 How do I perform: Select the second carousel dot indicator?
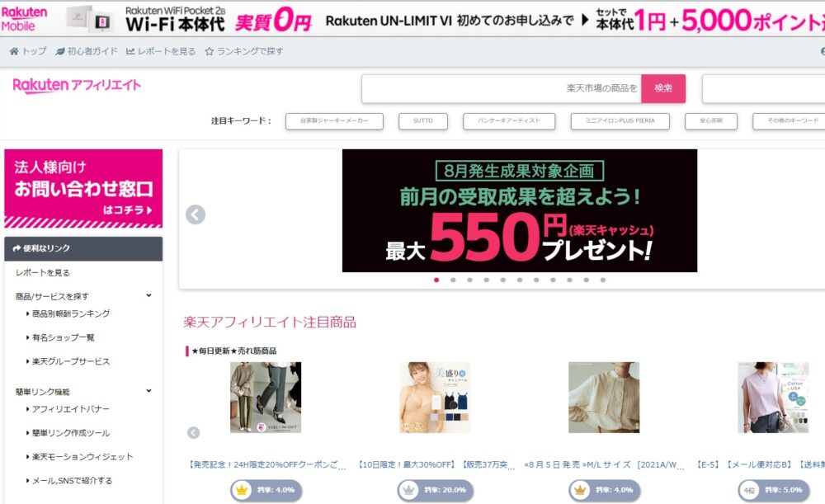453,280
